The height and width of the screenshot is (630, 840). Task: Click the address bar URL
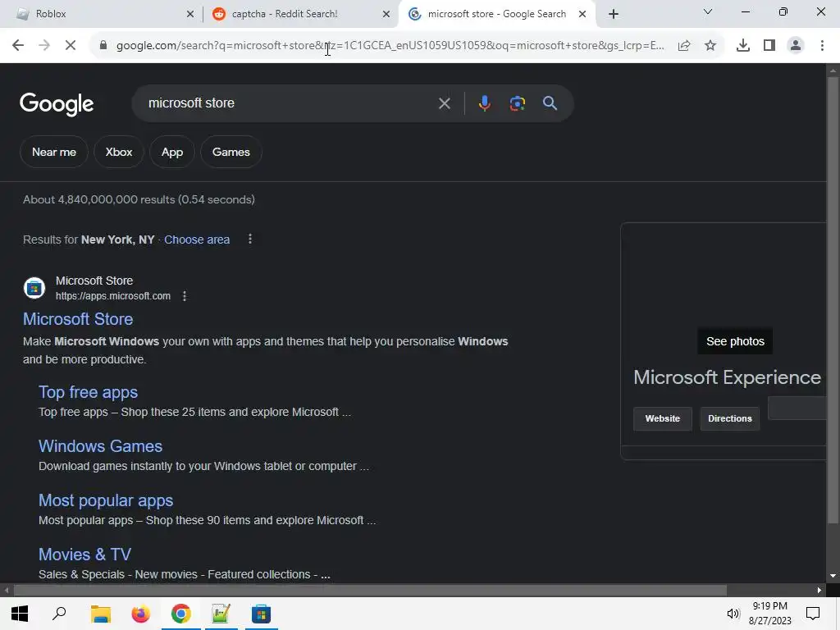click(x=390, y=46)
